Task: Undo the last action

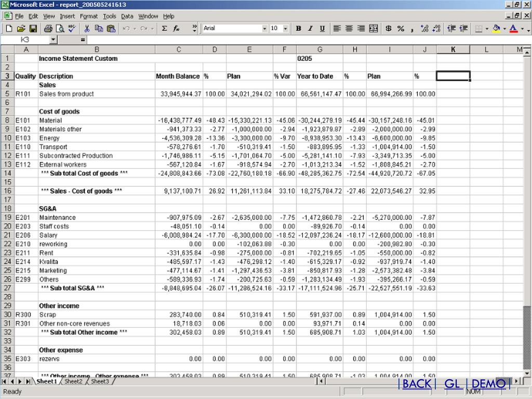Action: (x=126, y=29)
